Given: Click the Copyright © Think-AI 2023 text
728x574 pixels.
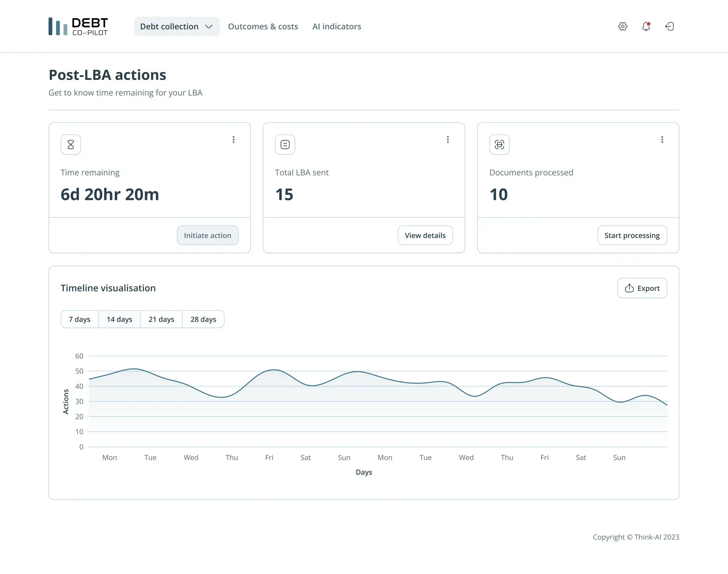Looking at the screenshot, I should [636, 537].
